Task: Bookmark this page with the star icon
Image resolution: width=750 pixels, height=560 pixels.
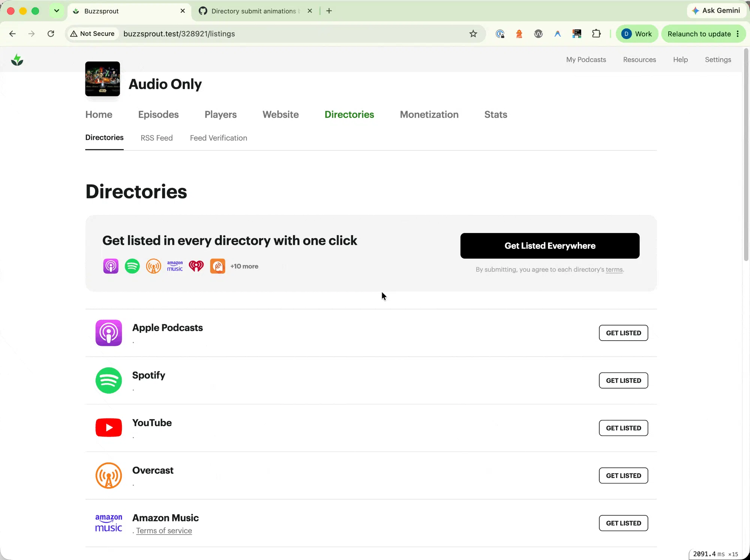Action: tap(473, 34)
